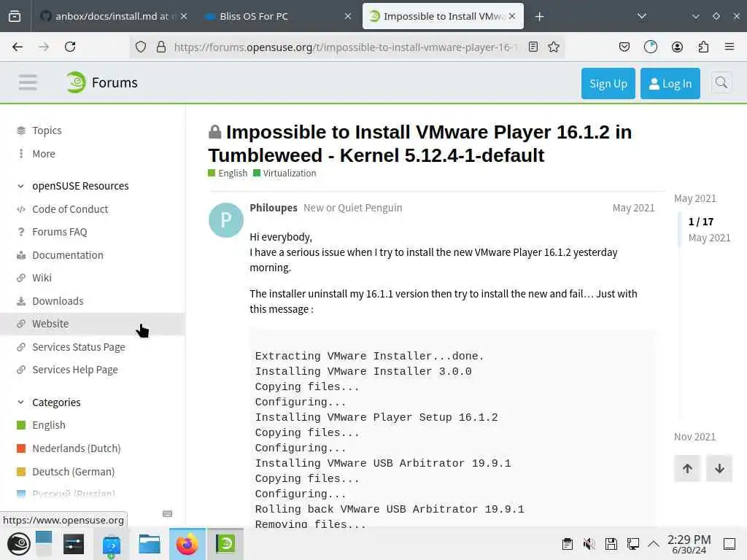The height and width of the screenshot is (560, 747).
Task: Open Topics in the sidebar
Action: 47,131
